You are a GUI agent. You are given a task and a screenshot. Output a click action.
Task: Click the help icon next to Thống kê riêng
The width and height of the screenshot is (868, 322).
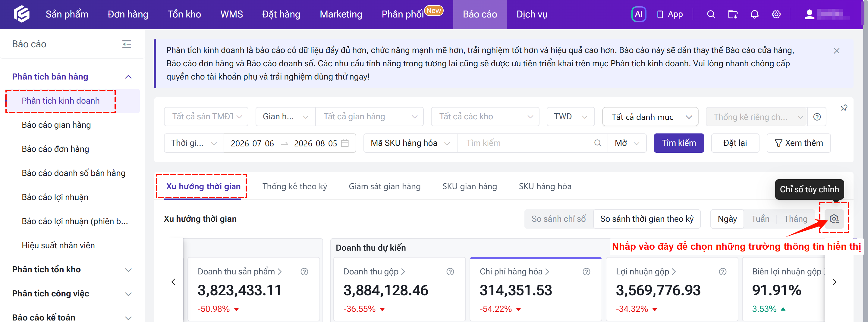[x=817, y=117]
